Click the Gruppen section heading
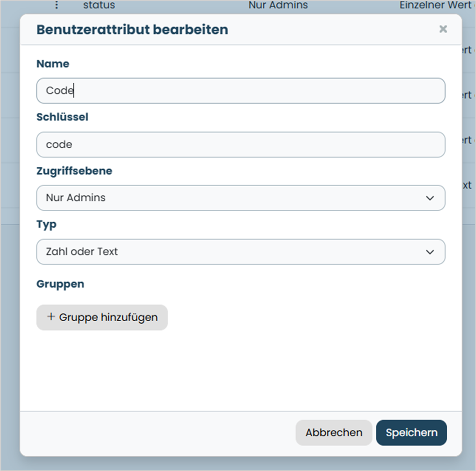 tap(60, 284)
